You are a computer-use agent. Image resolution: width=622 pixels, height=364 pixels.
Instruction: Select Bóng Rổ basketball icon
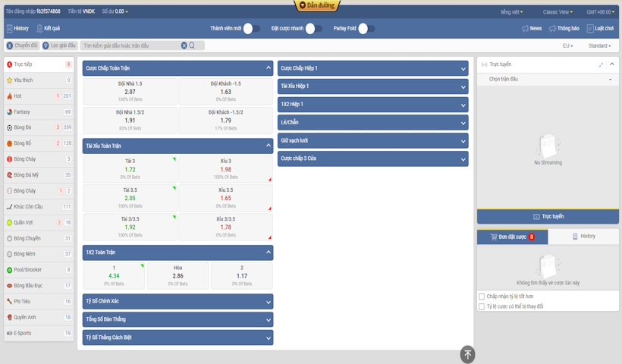point(10,143)
